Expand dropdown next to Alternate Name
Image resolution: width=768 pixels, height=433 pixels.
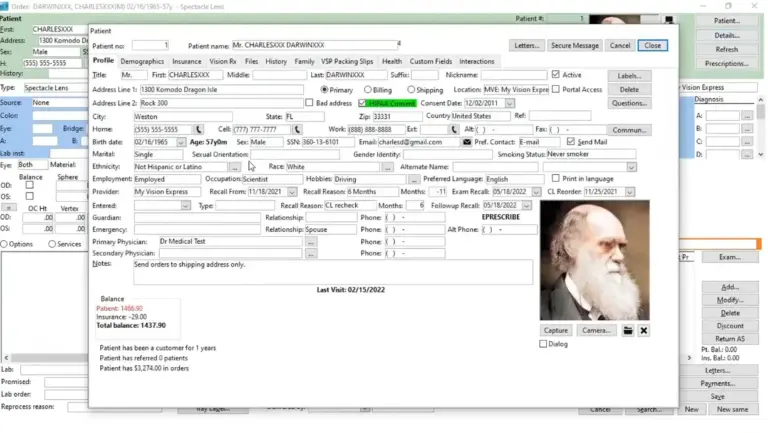pyautogui.click(x=631, y=167)
